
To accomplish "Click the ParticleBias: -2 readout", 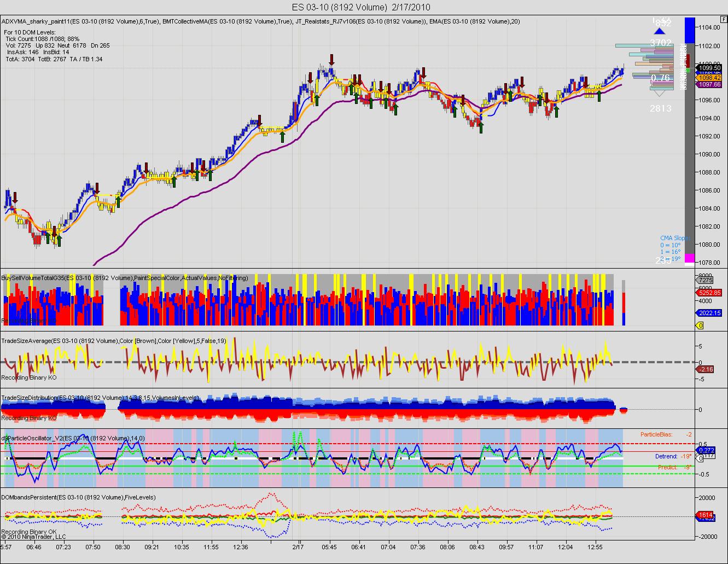I will [x=666, y=434].
